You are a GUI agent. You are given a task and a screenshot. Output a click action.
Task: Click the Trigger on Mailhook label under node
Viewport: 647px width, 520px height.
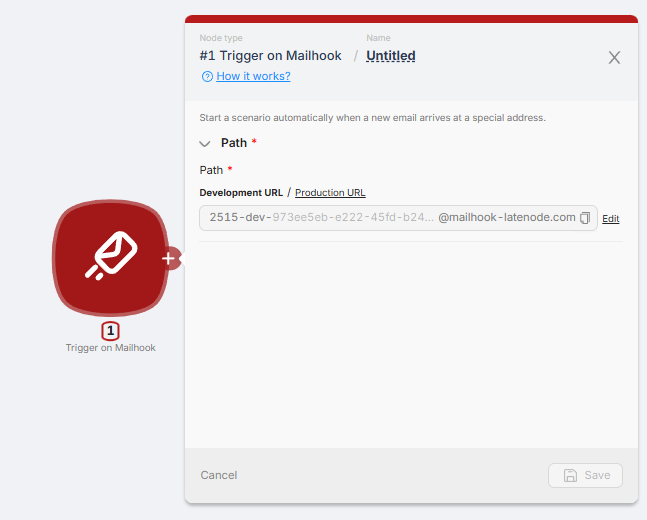click(x=111, y=348)
